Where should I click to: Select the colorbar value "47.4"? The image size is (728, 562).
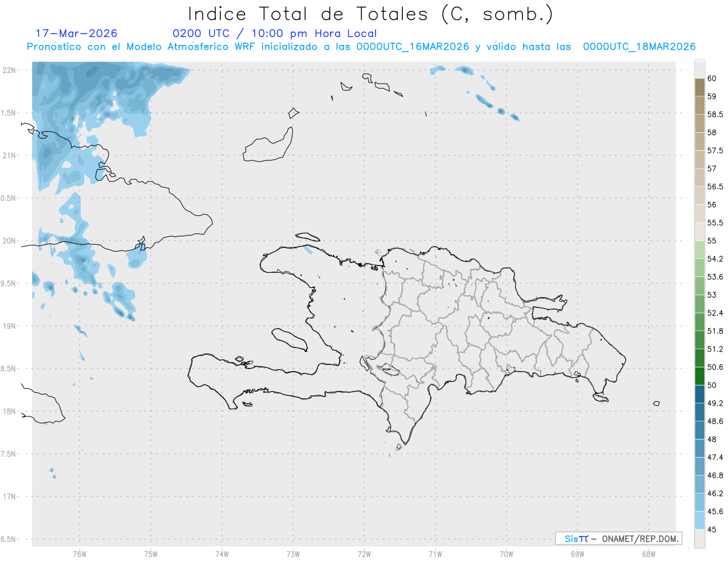715,457
